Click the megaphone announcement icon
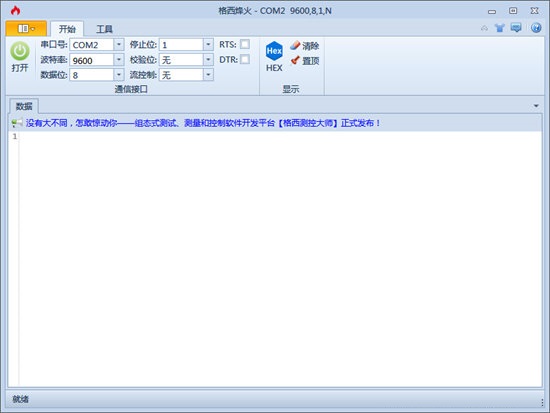 click(16, 123)
